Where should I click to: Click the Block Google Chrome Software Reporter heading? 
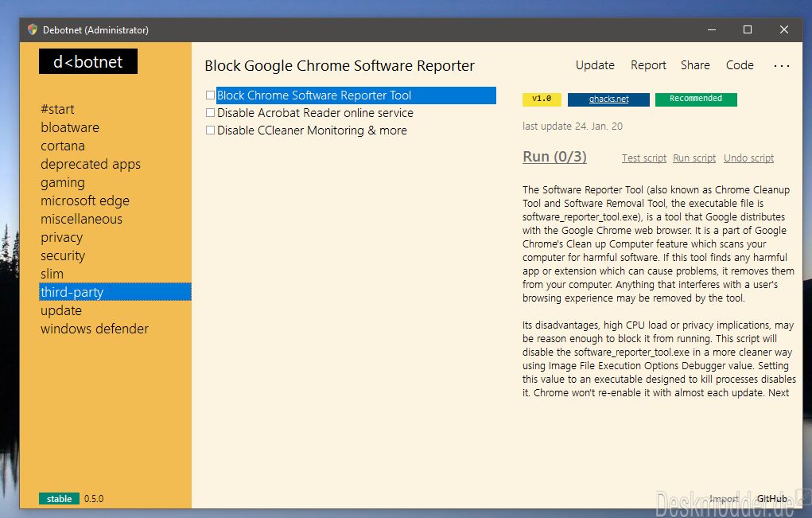[340, 66]
